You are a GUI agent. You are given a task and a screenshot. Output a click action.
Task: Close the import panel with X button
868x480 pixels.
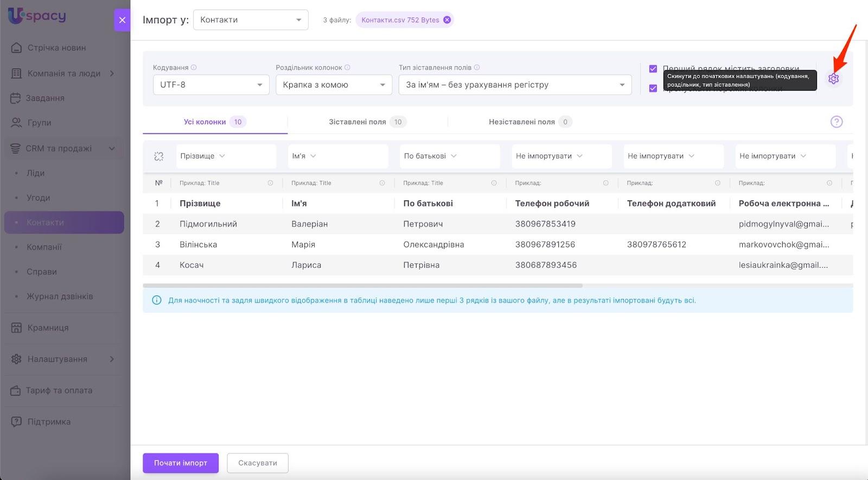pos(122,20)
